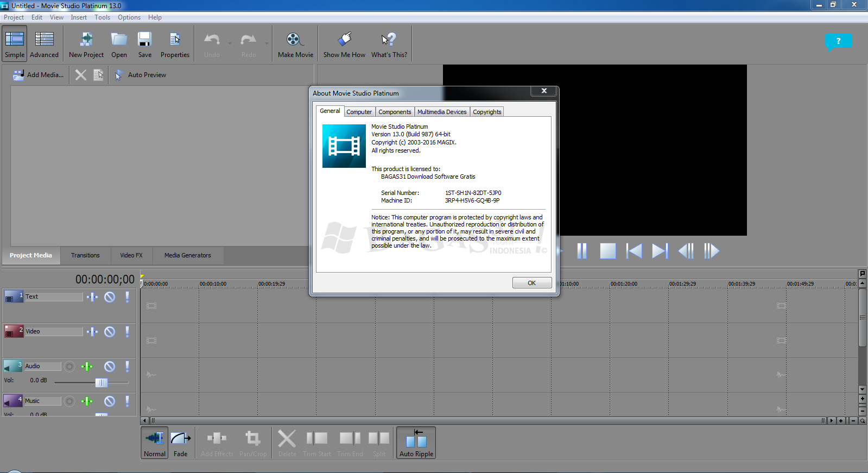
Task: Open the Insert menu
Action: pyautogui.click(x=79, y=17)
